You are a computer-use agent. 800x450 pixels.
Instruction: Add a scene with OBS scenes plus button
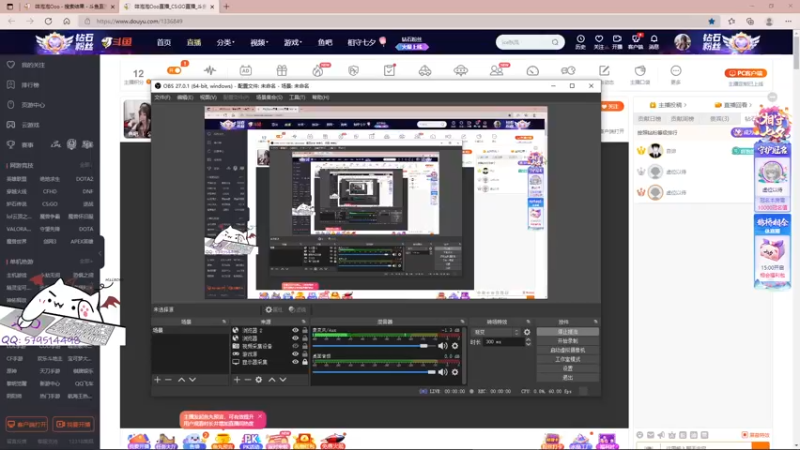pos(157,380)
